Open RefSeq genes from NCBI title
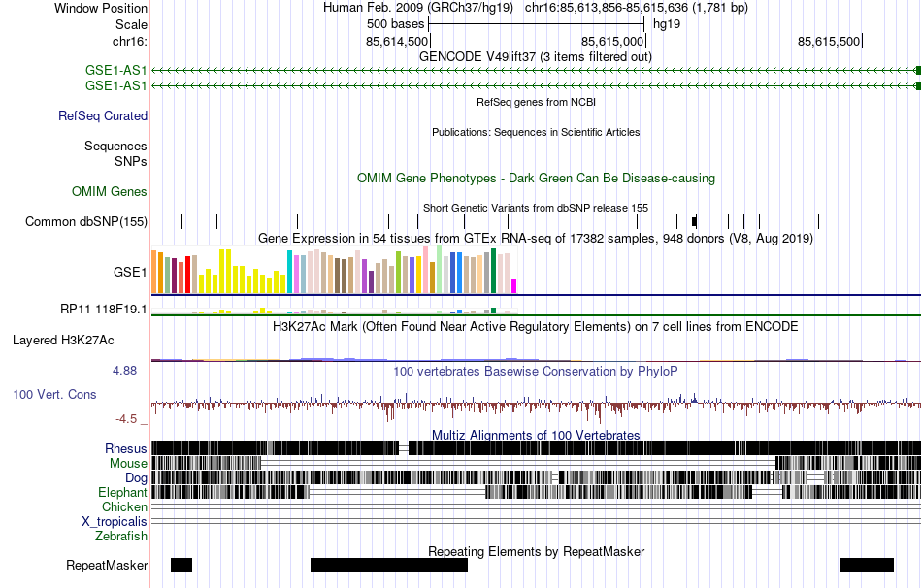Screen dimensions: 922x588 pos(536,102)
